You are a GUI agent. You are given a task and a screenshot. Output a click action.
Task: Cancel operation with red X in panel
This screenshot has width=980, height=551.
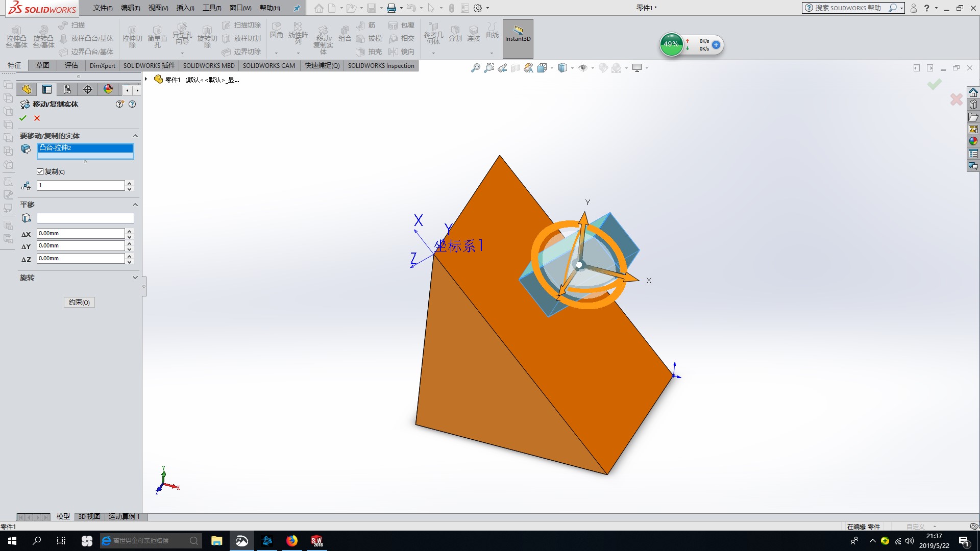[x=37, y=118]
